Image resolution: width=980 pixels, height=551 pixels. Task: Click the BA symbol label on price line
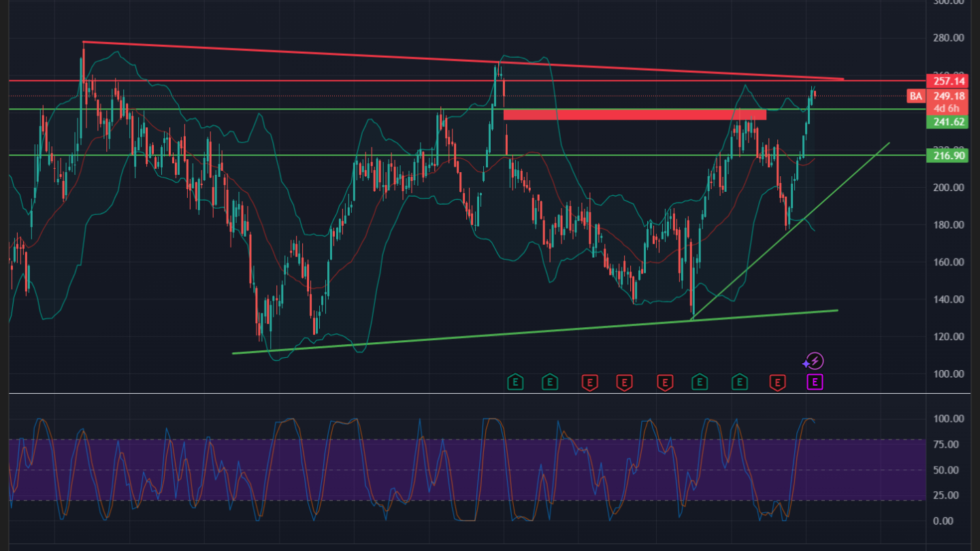click(916, 96)
